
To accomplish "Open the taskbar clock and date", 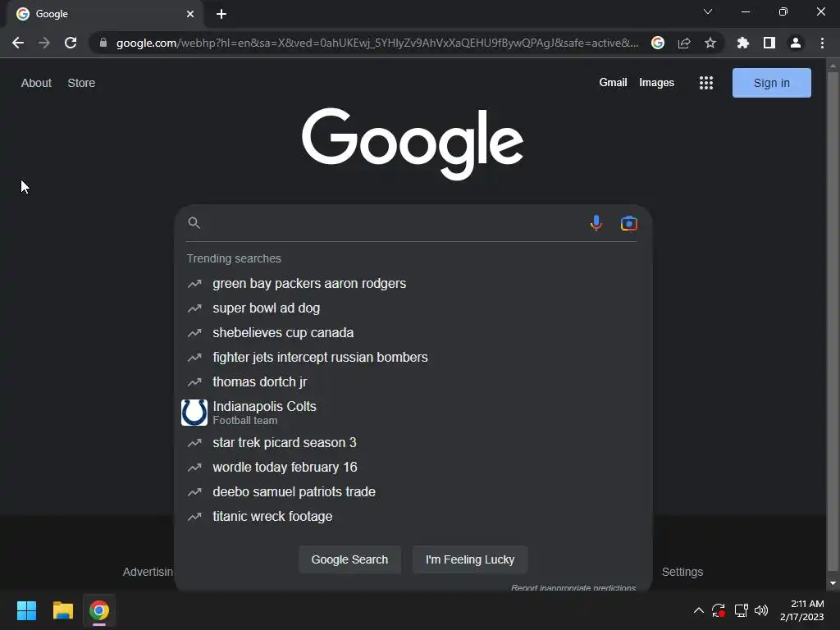I will (802, 610).
